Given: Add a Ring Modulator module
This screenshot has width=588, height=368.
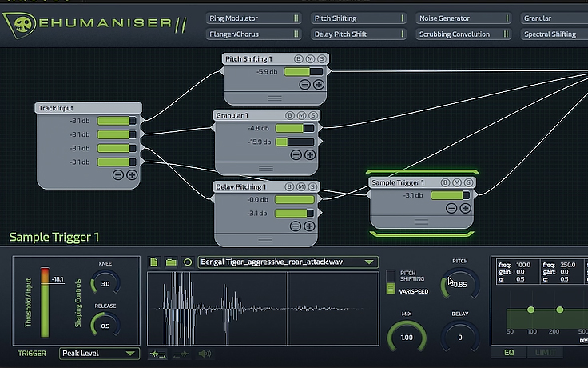Looking at the screenshot, I should [253, 18].
